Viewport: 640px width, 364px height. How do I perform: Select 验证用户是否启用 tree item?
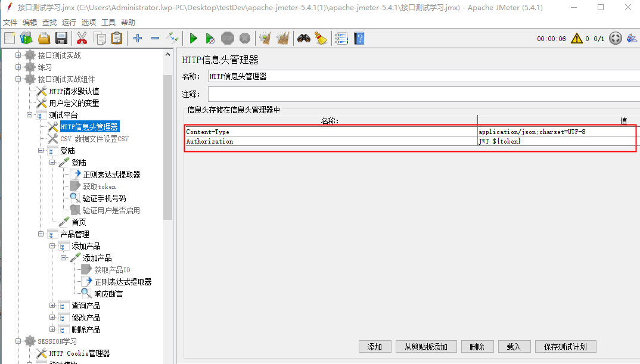tap(111, 210)
